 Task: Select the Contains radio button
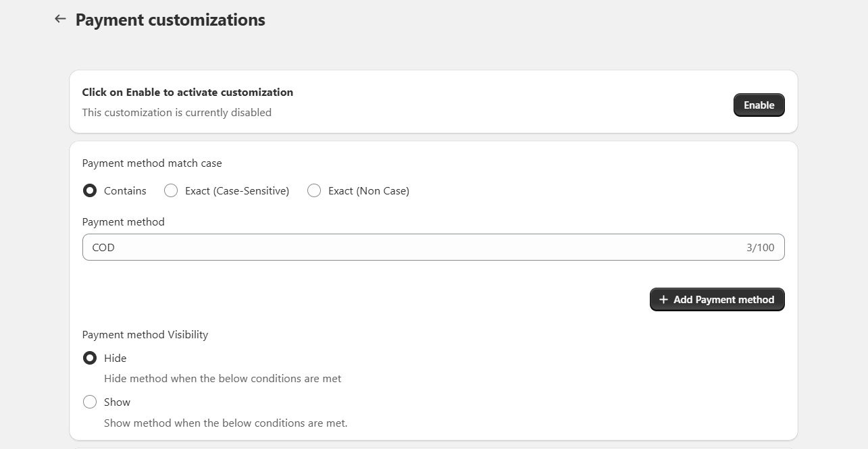[x=90, y=191]
